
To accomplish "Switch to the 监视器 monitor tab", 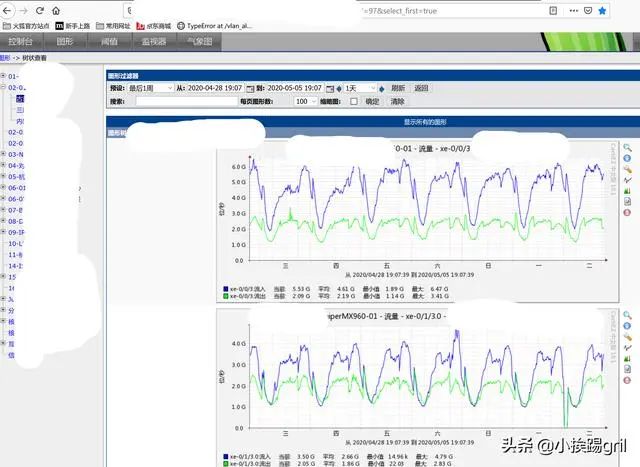I will (x=154, y=42).
